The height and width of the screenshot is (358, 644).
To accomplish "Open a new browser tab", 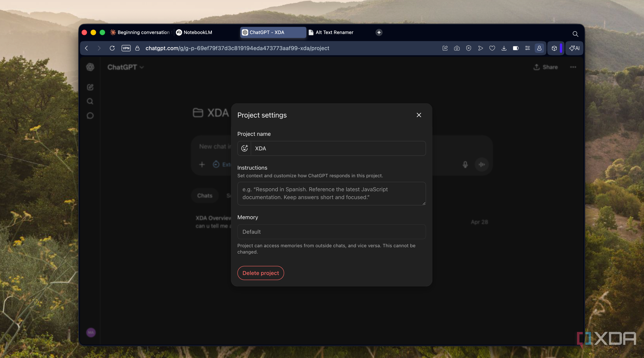I will click(x=379, y=32).
